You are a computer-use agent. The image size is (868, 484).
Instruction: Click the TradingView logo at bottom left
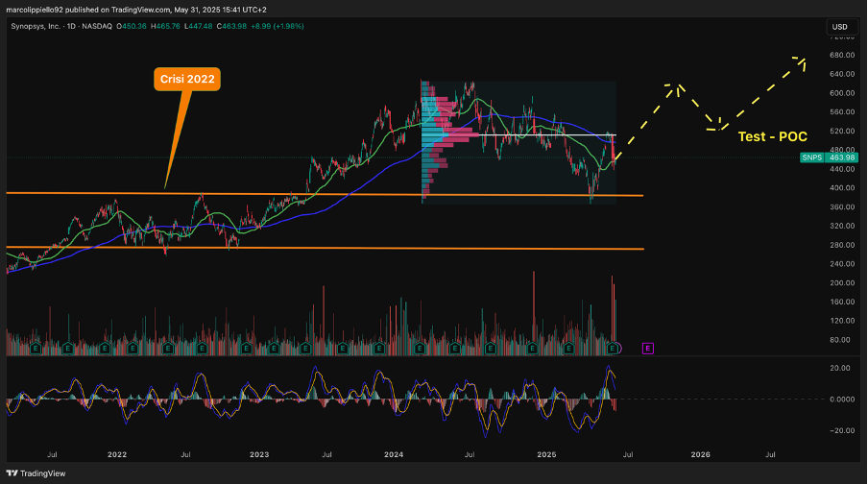[36, 473]
